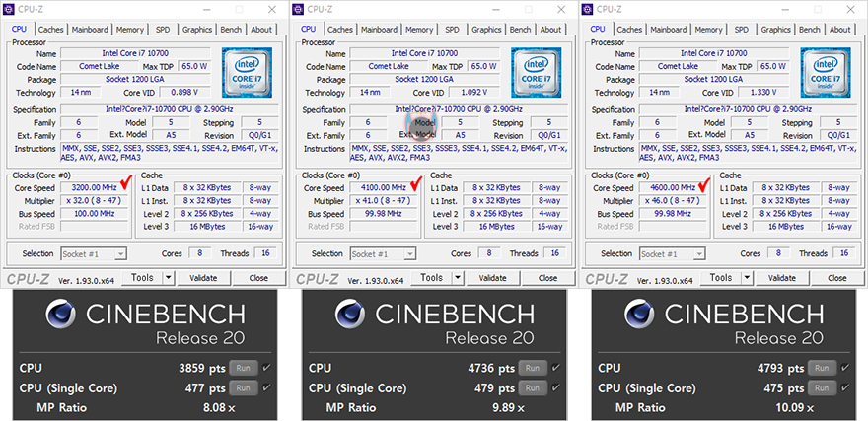Toggle Single Core checkbox beside 479 pts
The width and height of the screenshot is (868, 421).
click(x=555, y=387)
